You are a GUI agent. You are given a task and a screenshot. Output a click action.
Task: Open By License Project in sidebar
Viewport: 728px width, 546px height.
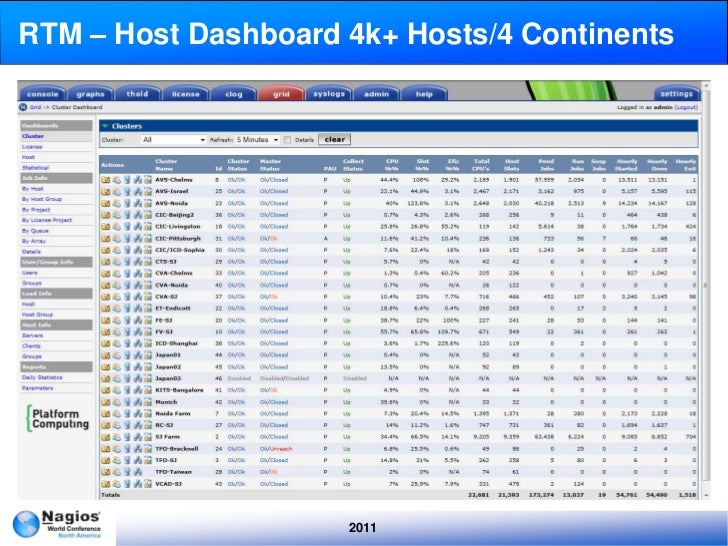[x=47, y=220]
